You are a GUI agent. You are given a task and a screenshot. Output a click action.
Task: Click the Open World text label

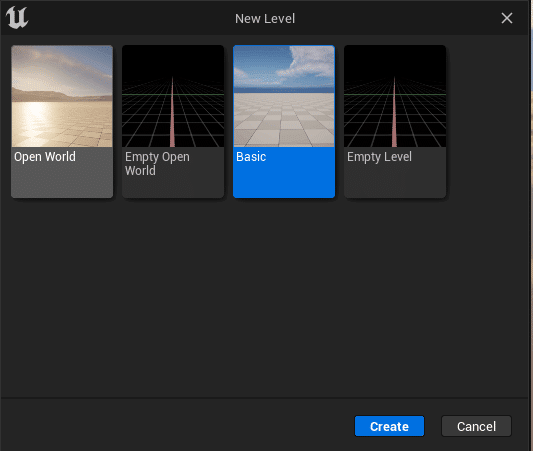45,157
